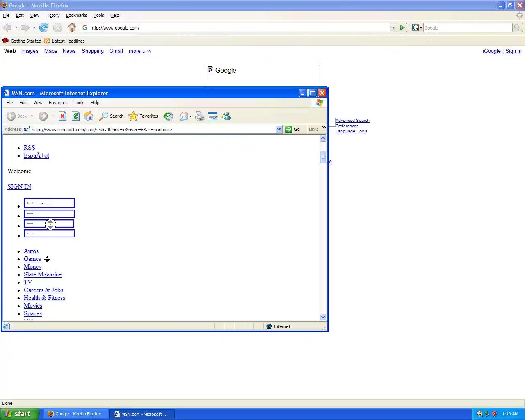Open Firefox back history dropdown arrow
This screenshot has height=420, width=525.
16,28
